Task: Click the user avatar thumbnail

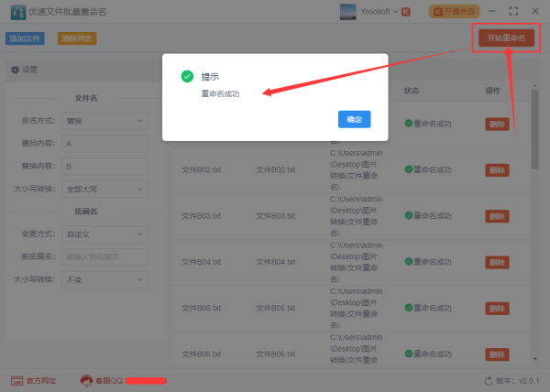Action: (348, 12)
